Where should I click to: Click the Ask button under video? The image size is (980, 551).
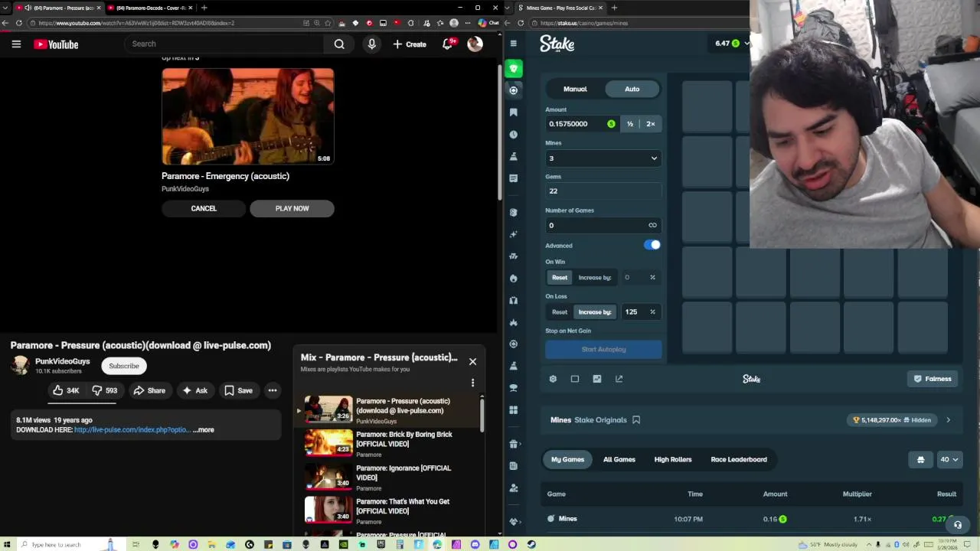pyautogui.click(x=194, y=390)
